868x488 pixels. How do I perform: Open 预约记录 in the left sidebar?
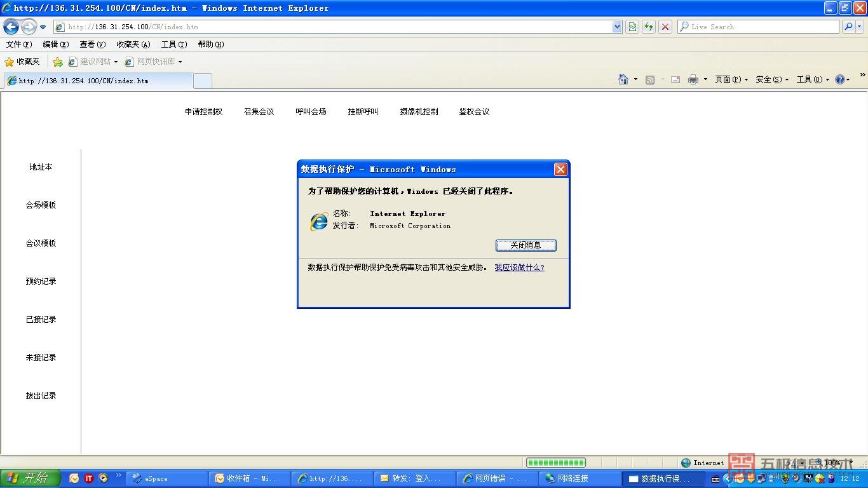coord(41,281)
